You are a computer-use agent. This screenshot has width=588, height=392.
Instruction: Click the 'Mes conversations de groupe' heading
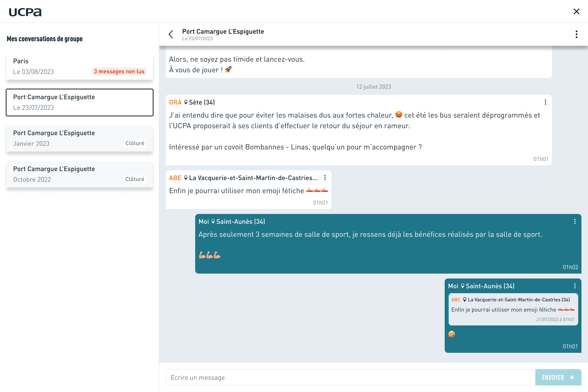(45, 39)
